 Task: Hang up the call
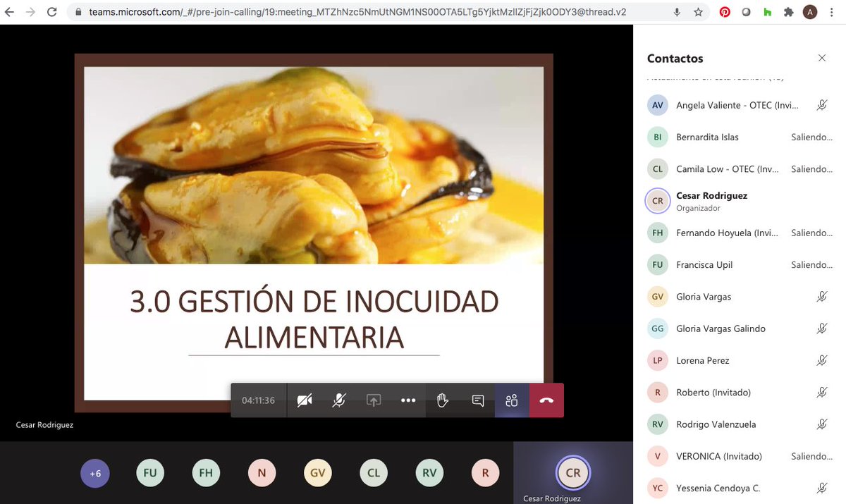tap(546, 400)
